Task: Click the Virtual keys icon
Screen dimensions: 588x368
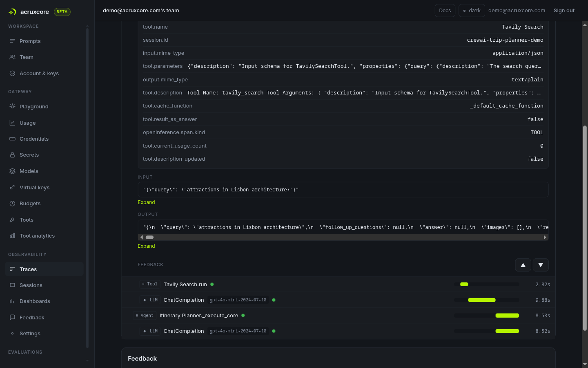Action: (12, 187)
